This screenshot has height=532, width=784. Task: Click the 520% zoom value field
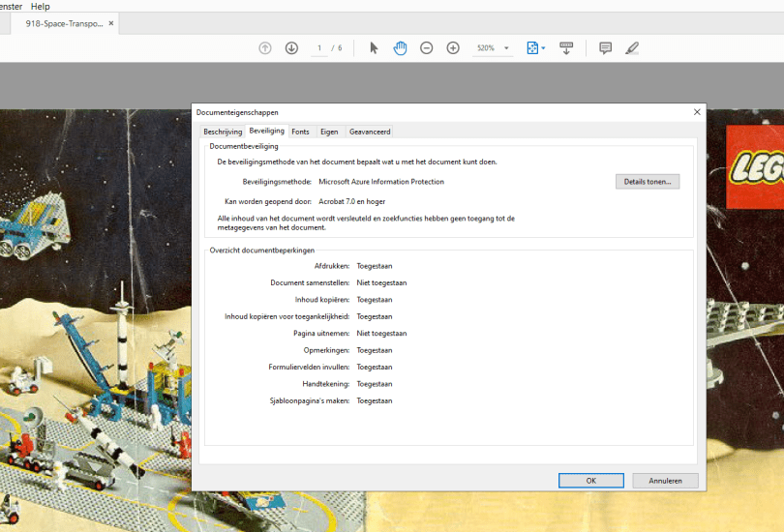point(486,48)
